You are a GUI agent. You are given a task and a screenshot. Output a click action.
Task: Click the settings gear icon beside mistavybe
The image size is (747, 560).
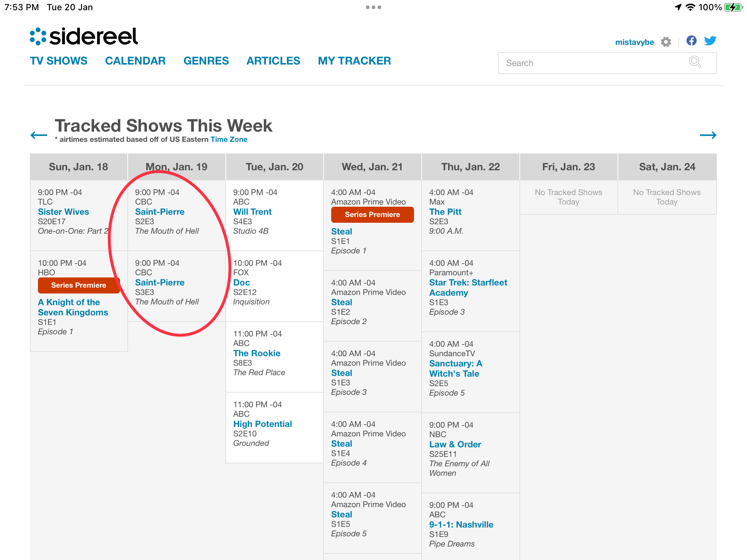[666, 42]
